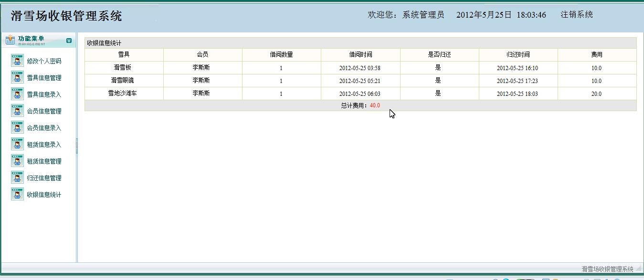The width and height of the screenshot is (644, 280).
Task: Collapse the 功能菜单 panel arrow
Action: [x=69, y=41]
